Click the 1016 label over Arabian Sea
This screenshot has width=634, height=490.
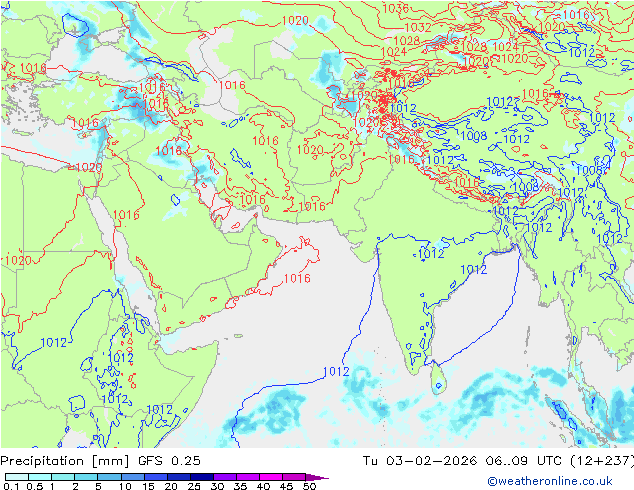pyautogui.click(x=297, y=278)
